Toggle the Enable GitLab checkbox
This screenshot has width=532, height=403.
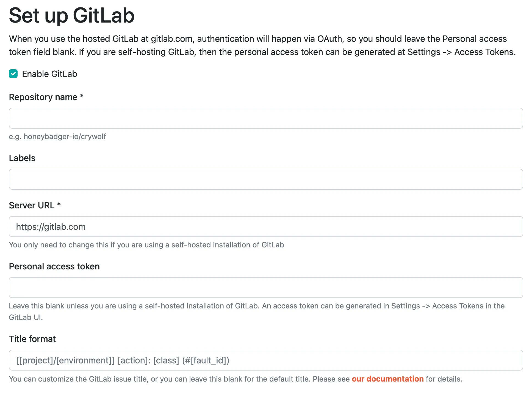pyautogui.click(x=13, y=74)
